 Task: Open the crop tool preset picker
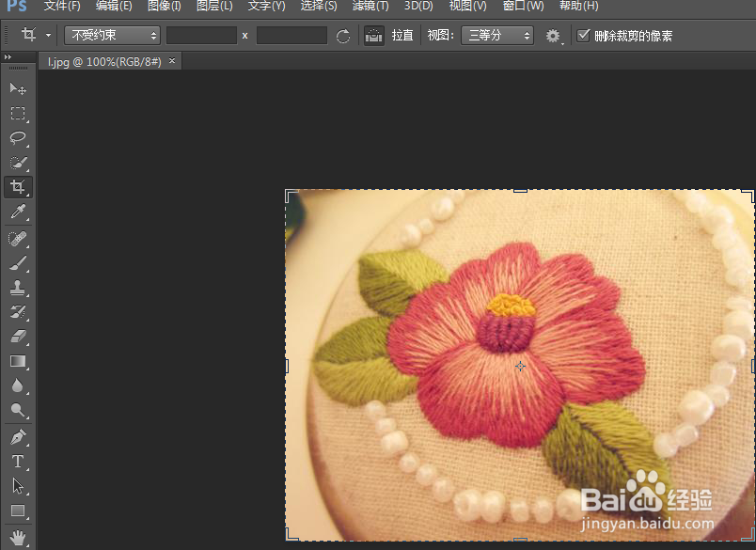pyautogui.click(x=48, y=35)
